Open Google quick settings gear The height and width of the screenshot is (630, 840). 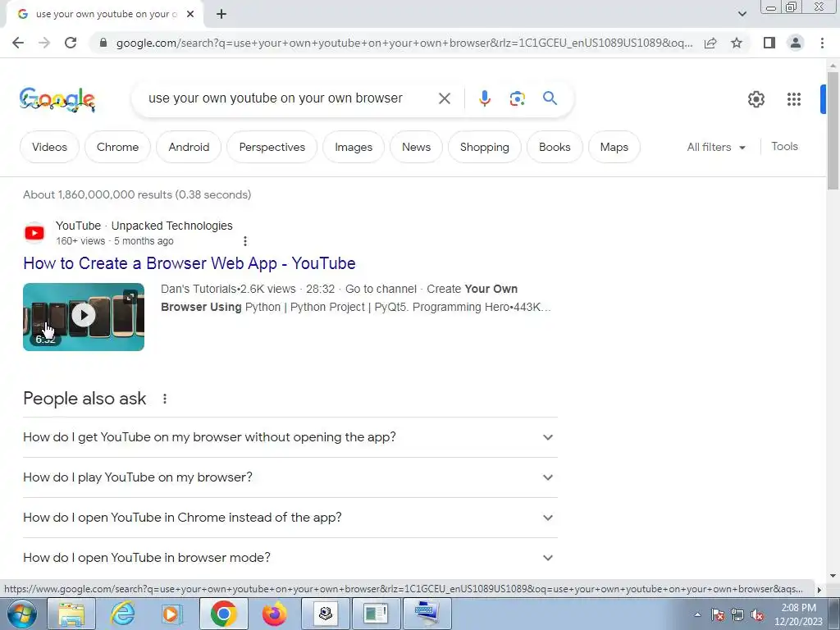[756, 99]
